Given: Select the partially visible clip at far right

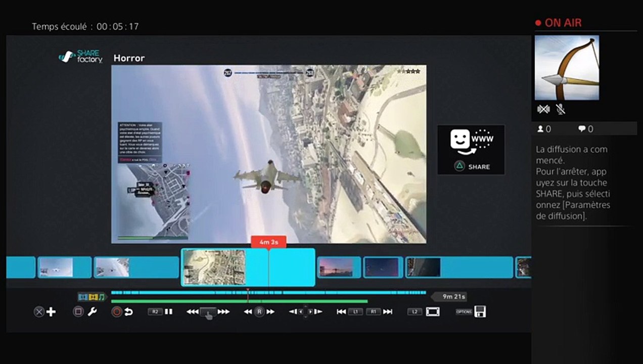Looking at the screenshot, I should tap(523, 267).
